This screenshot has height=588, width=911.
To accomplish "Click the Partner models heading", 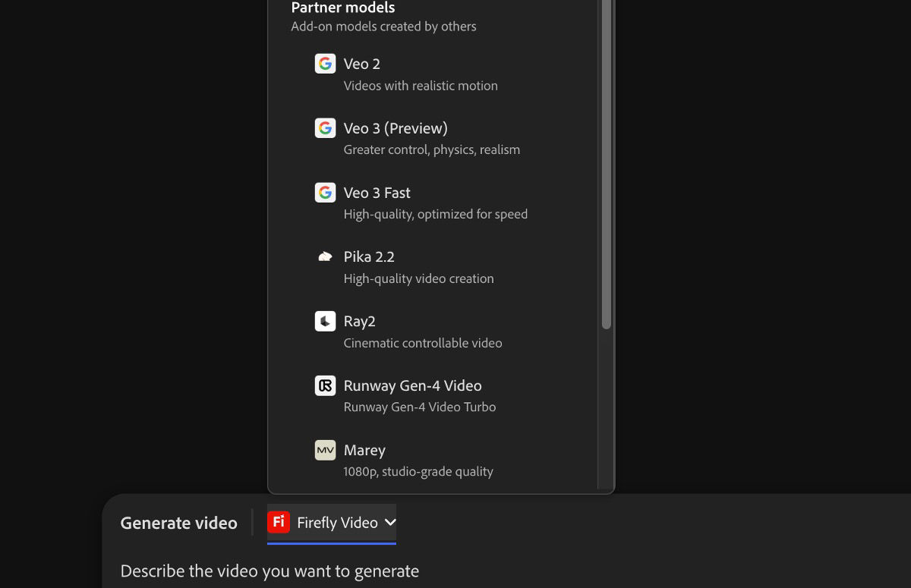I will pyautogui.click(x=343, y=8).
